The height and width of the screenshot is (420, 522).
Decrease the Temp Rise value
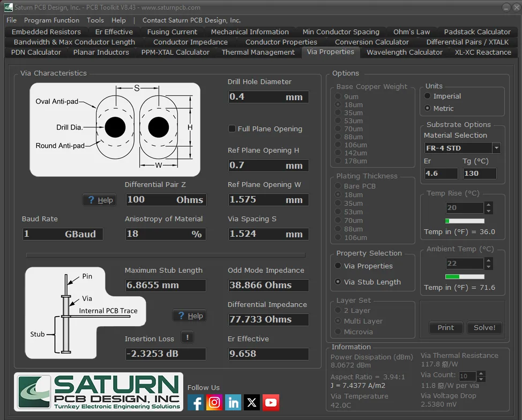[488, 211]
